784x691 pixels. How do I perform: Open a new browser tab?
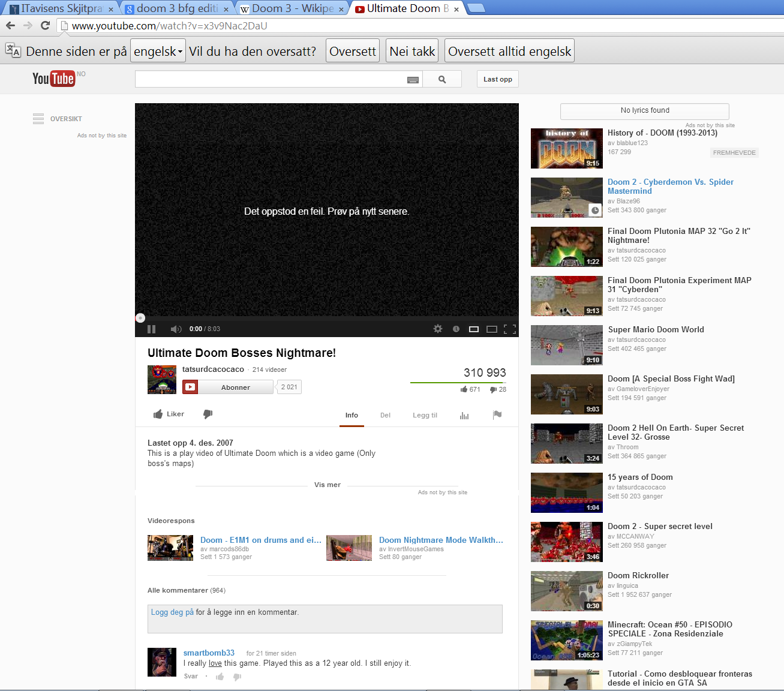(x=476, y=8)
